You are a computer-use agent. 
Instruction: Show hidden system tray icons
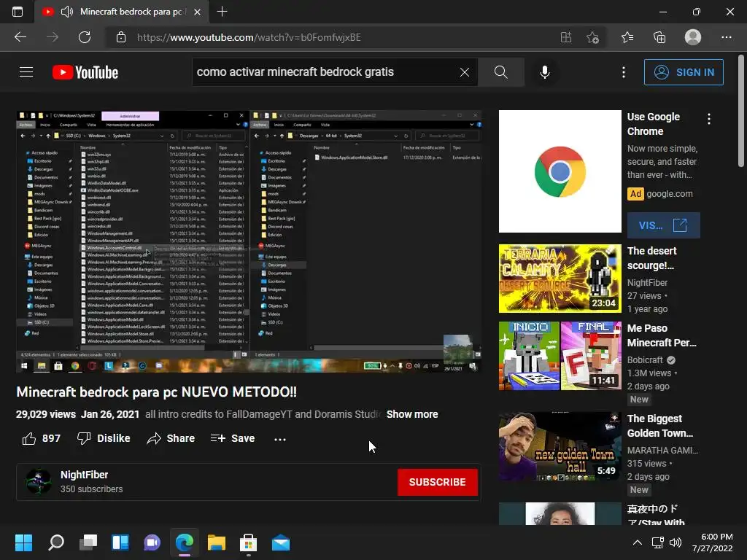[637, 542]
